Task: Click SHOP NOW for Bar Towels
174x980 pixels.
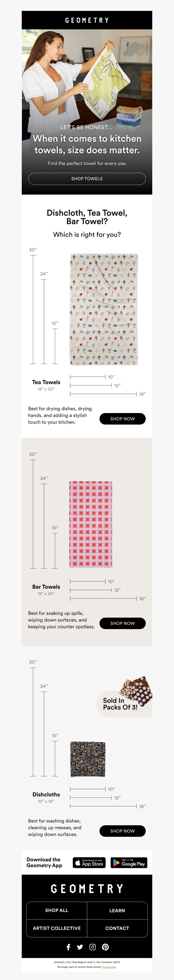Action: (122, 623)
